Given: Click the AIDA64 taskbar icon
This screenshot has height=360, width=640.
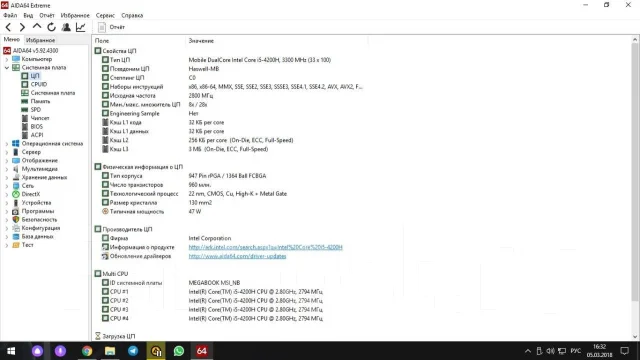Looking at the screenshot, I should (202, 351).
